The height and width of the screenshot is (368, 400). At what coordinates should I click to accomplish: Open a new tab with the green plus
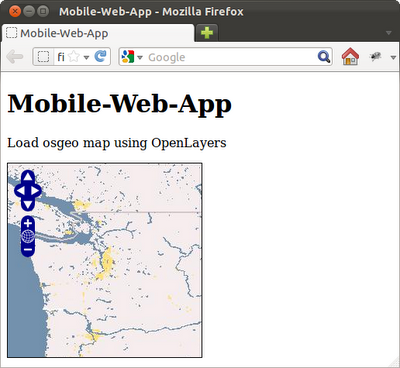coord(207,33)
